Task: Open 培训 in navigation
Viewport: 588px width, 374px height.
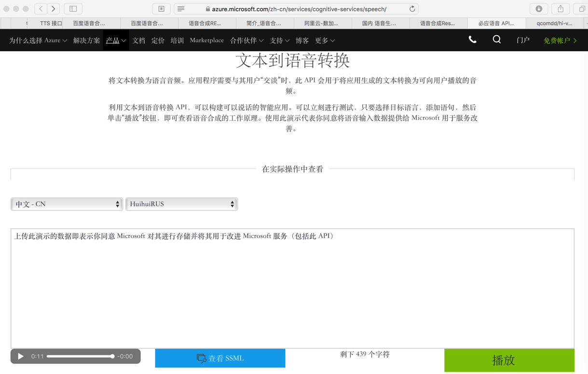Action: click(177, 41)
